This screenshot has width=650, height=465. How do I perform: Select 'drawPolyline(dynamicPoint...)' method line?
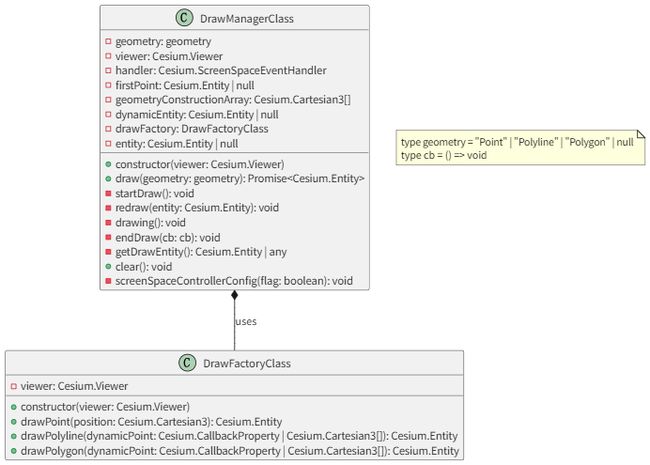click(x=239, y=436)
